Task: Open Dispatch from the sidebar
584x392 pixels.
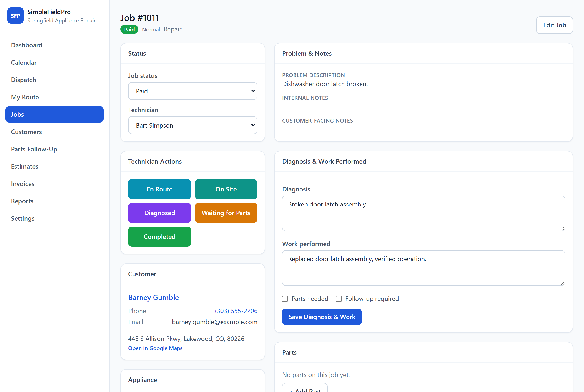Action: [54, 80]
